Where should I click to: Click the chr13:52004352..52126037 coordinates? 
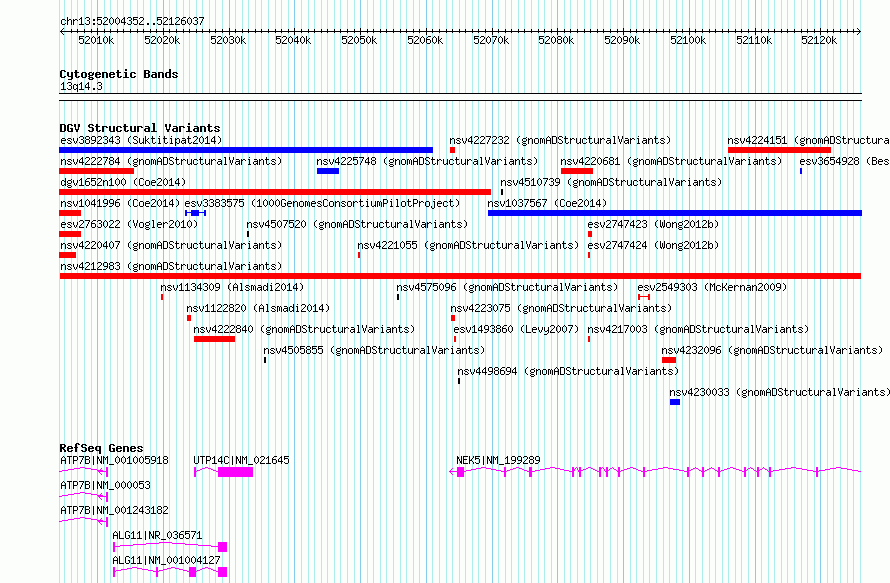point(132,22)
